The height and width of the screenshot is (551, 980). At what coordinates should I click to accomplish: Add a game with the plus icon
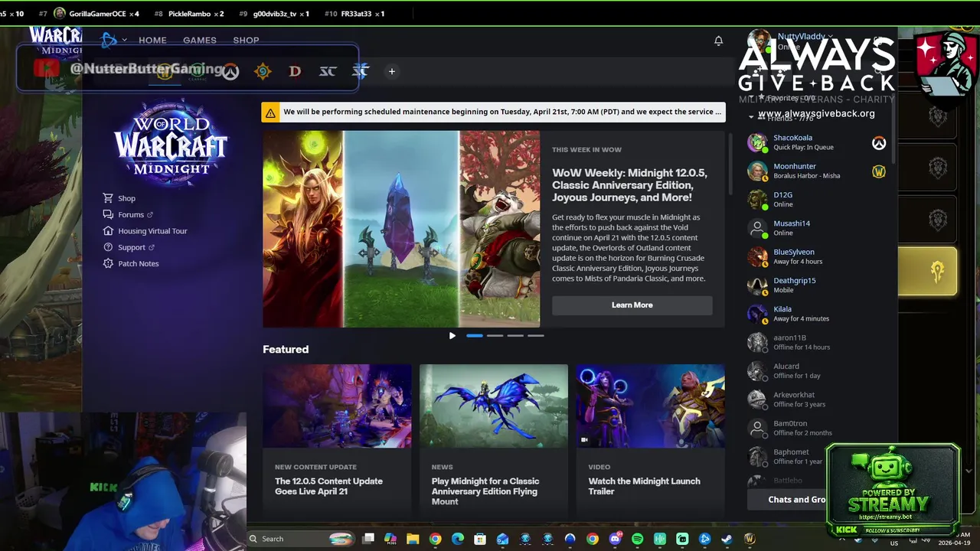(x=391, y=72)
